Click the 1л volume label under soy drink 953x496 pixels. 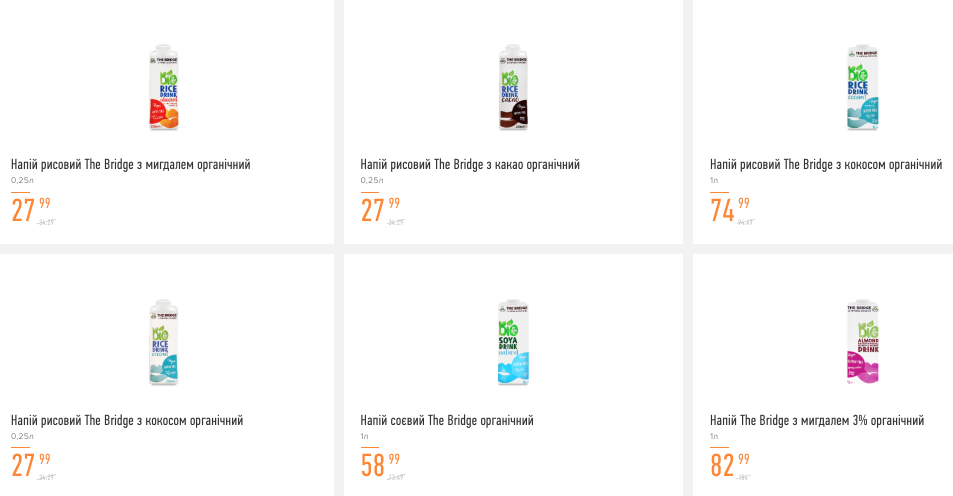pyautogui.click(x=365, y=436)
